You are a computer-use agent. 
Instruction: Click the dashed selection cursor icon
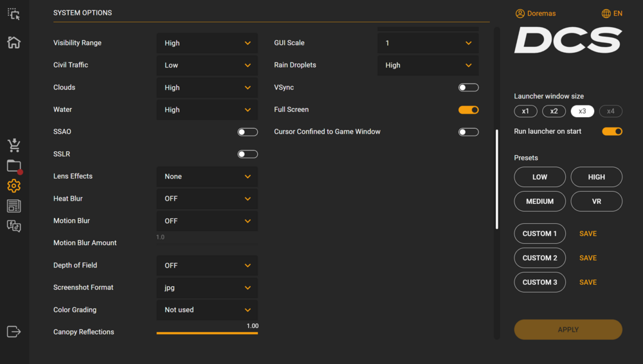pos(14,14)
